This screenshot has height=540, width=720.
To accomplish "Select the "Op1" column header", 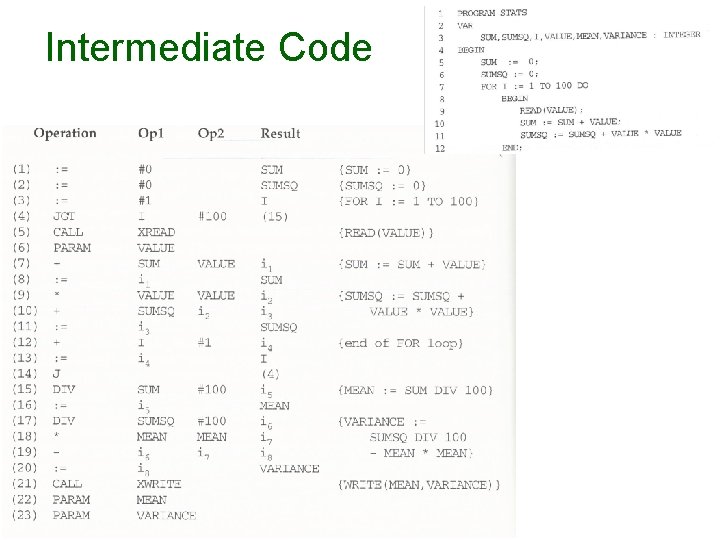I will pyautogui.click(x=151, y=134).
